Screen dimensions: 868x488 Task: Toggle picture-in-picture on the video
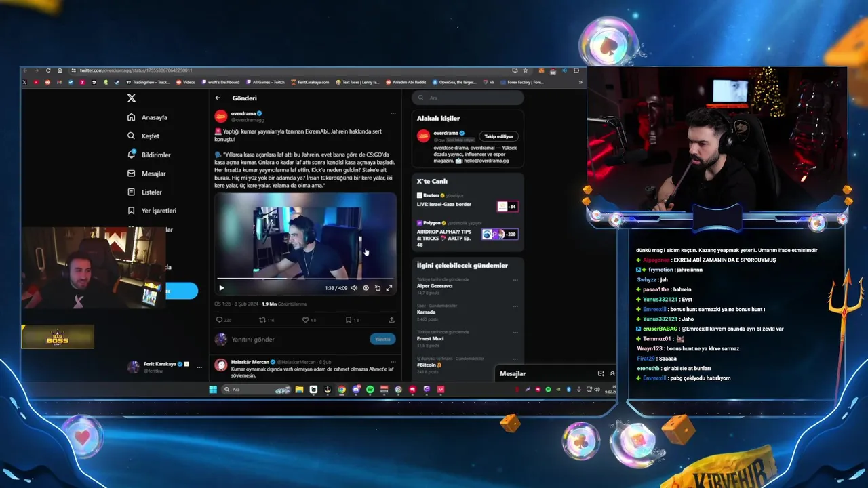pyautogui.click(x=378, y=288)
